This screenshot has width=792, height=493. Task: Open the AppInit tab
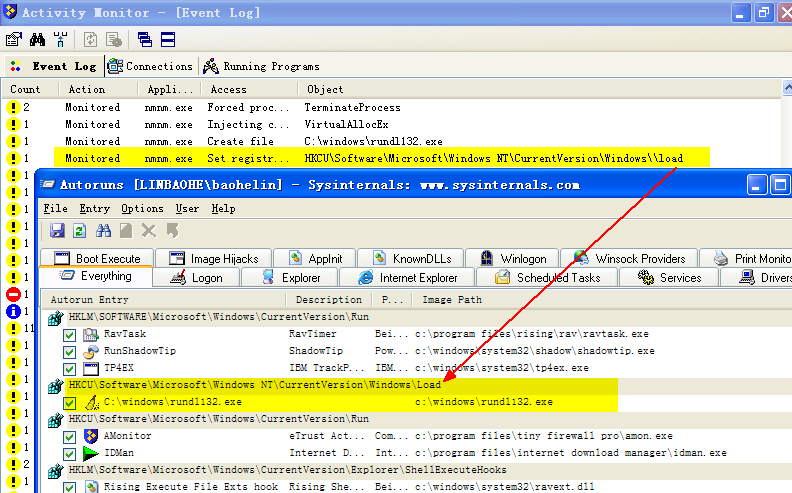315,259
